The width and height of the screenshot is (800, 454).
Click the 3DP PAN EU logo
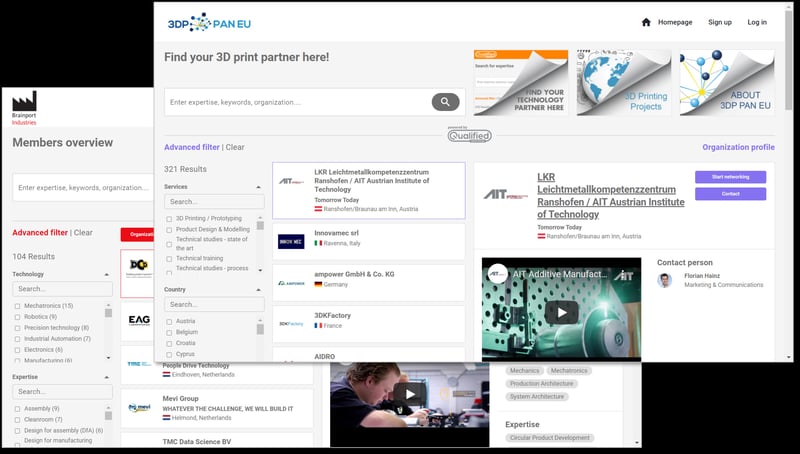click(x=209, y=23)
